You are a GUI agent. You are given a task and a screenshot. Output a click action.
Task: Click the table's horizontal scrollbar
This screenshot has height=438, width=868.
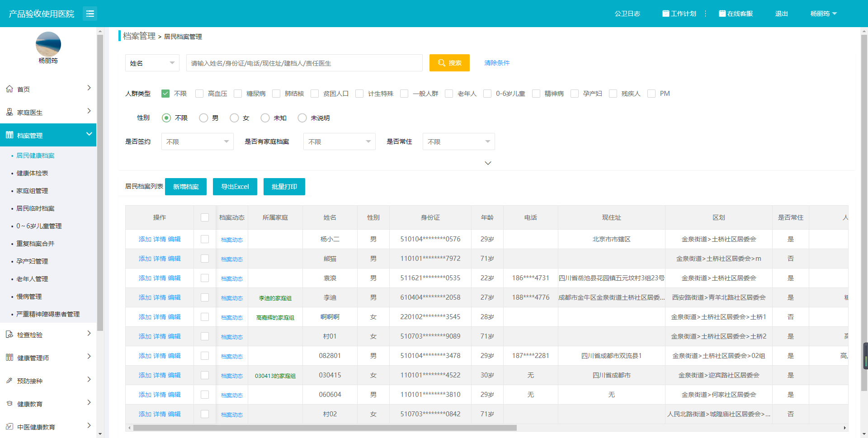pyautogui.click(x=325, y=428)
